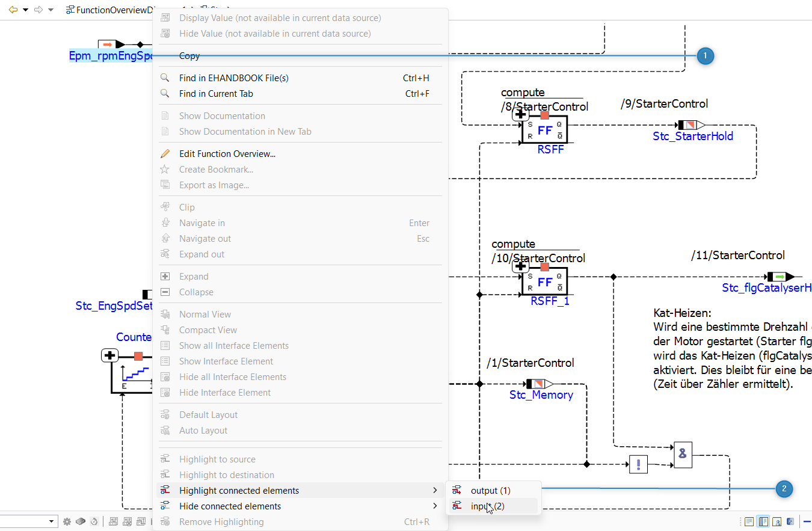
Task: Select Copy from the context menu
Action: coord(189,55)
